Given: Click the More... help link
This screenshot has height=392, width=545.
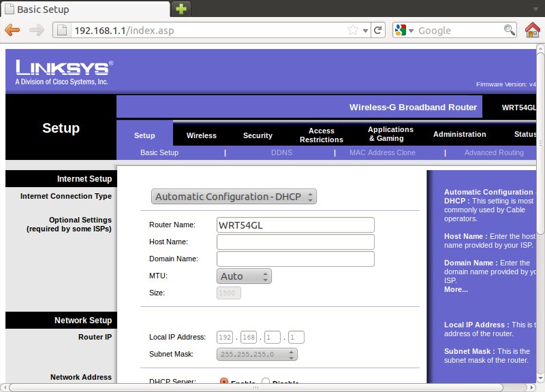Looking at the screenshot, I should (456, 289).
